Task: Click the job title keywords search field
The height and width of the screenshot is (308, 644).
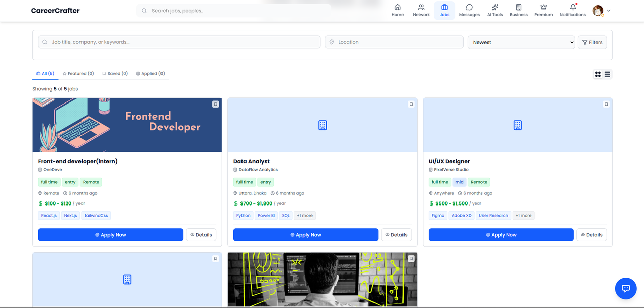Action: [x=179, y=42]
